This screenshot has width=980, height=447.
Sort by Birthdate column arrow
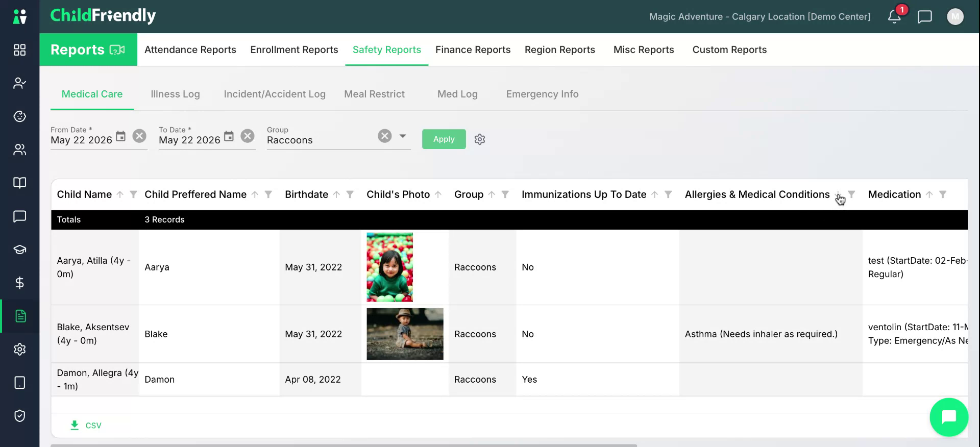click(336, 194)
